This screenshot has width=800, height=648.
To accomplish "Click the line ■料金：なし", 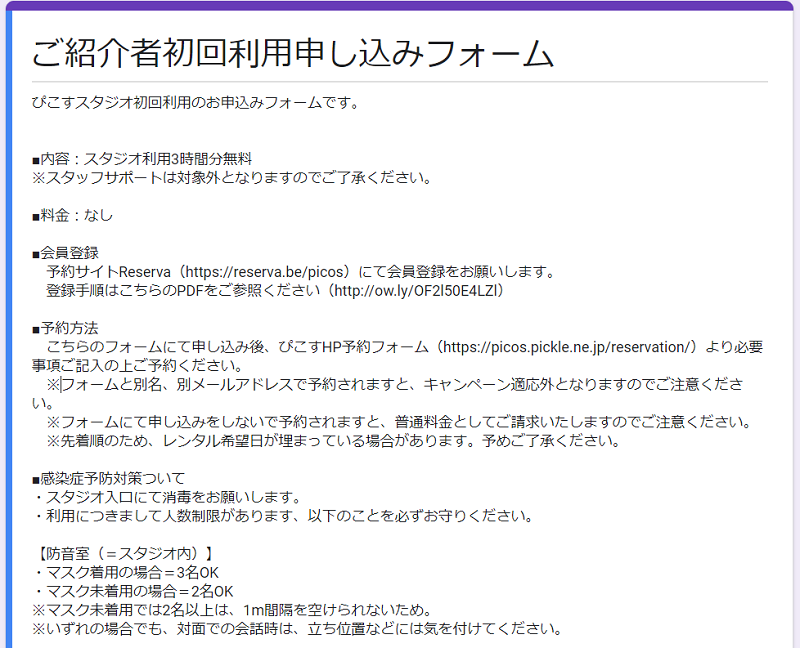I will click(72, 215).
